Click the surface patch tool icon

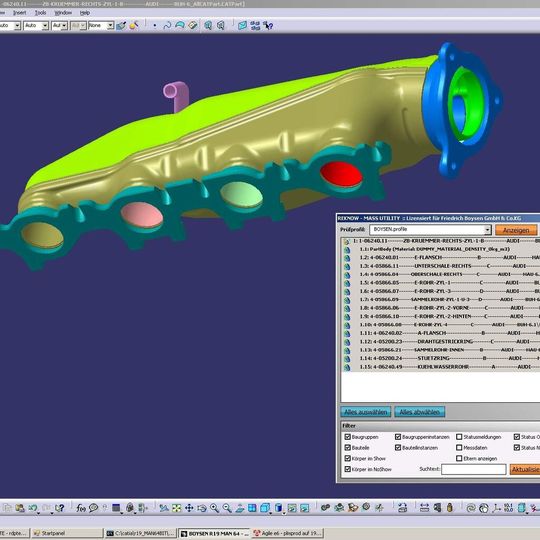[180, 25]
